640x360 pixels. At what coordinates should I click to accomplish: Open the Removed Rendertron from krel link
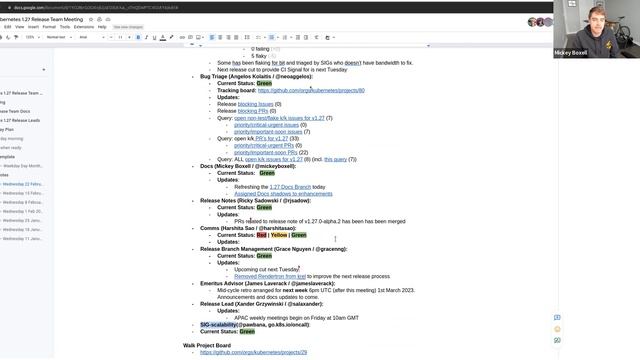[x=270, y=276]
